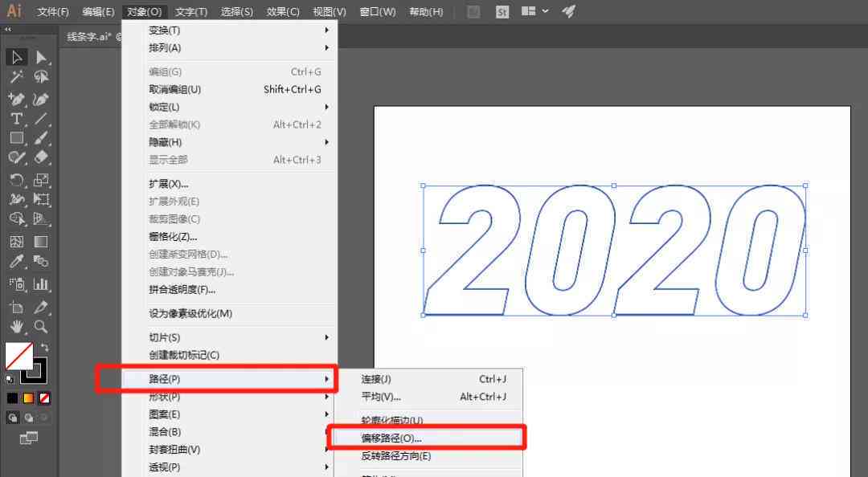
Task: Click the Fill color box
Action: point(18,355)
